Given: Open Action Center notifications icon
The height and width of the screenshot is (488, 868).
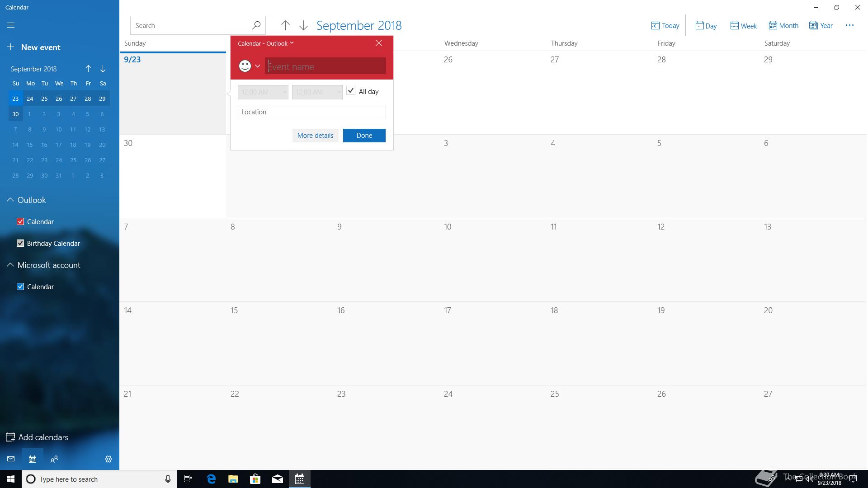Looking at the screenshot, I should 853,479.
